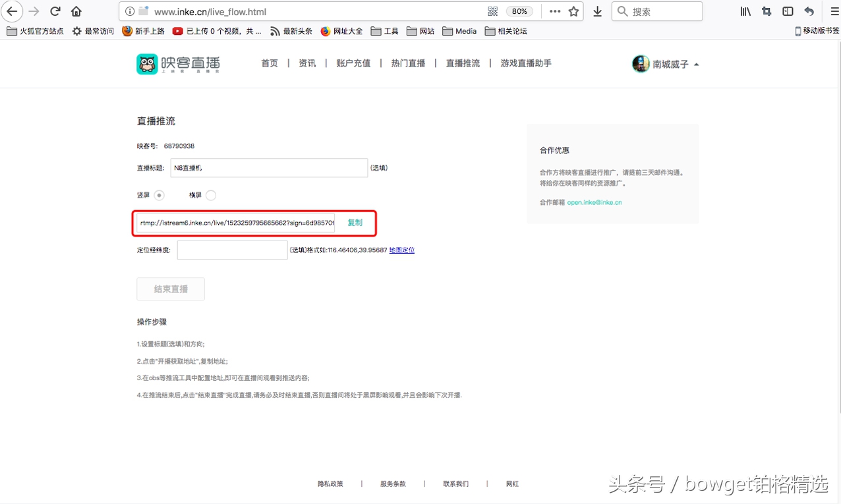
Task: Open the page actions ellipsis menu
Action: [x=554, y=11]
